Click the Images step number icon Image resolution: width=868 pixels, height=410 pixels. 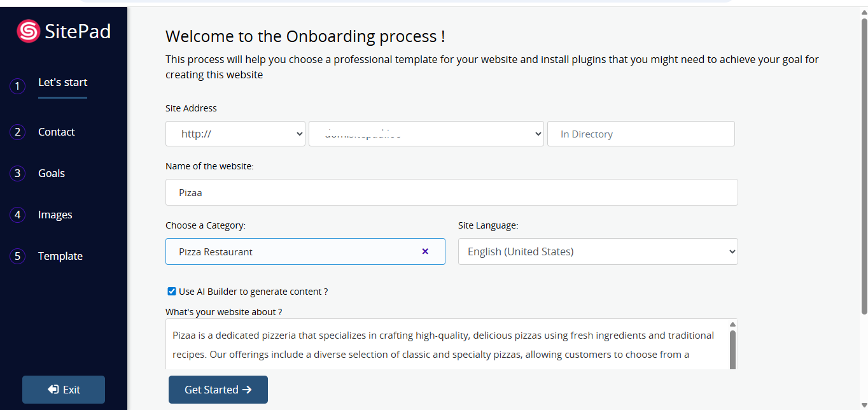(x=17, y=214)
